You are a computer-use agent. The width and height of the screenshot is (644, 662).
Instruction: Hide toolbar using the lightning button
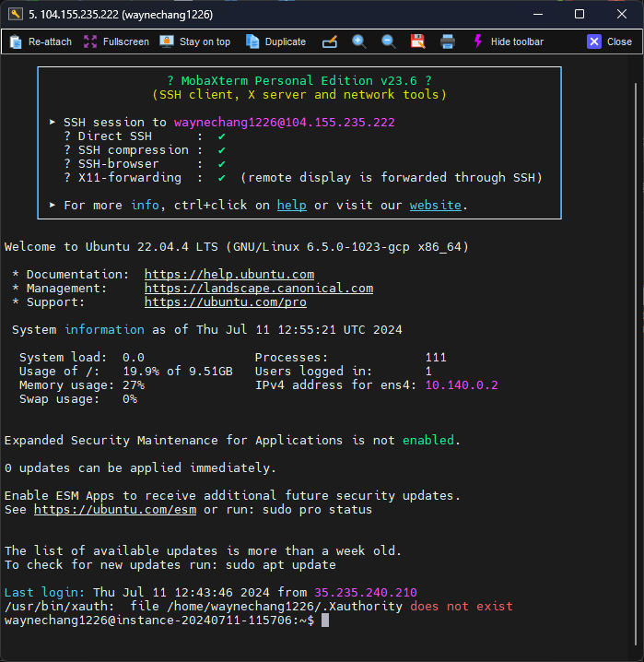[x=509, y=41]
